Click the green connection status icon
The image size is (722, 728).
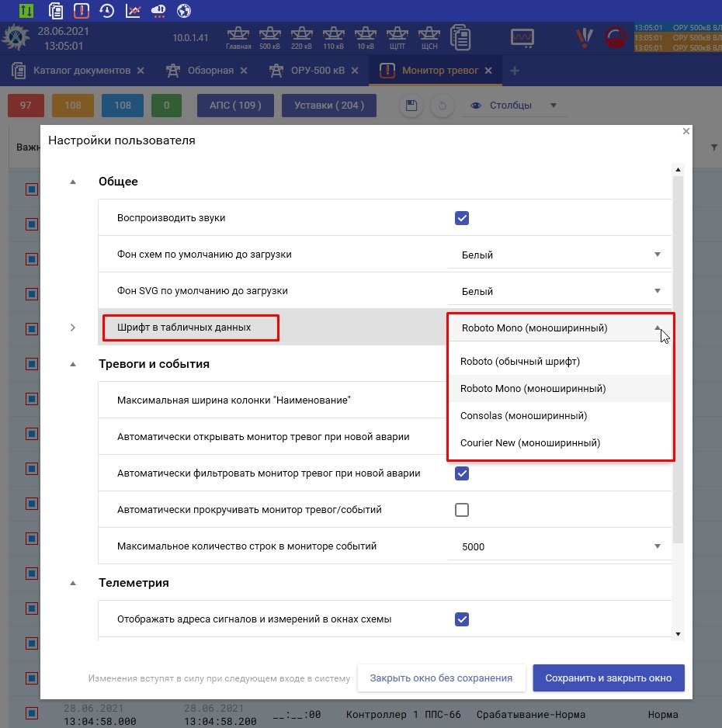pyautogui.click(x=26, y=11)
